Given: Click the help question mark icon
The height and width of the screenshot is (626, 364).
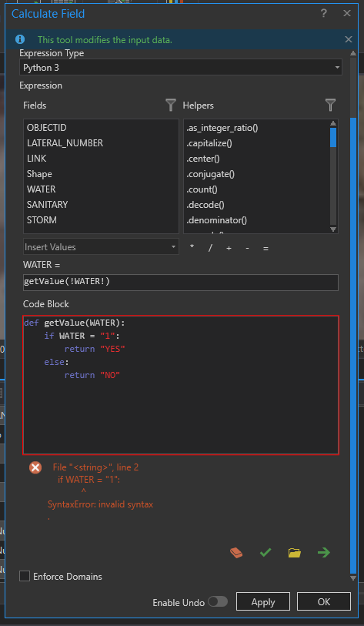Looking at the screenshot, I should (324, 14).
